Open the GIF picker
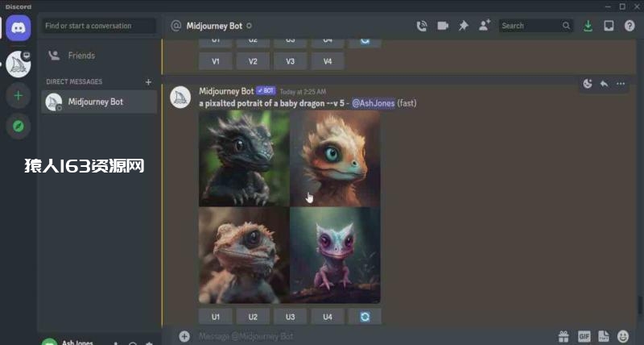Viewport: 644px width, 345px height. coord(584,336)
